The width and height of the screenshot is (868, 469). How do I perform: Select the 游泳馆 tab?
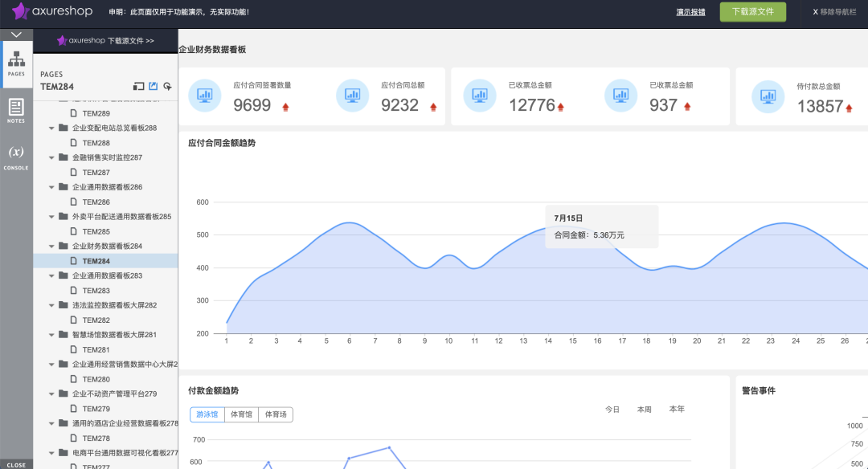click(207, 414)
